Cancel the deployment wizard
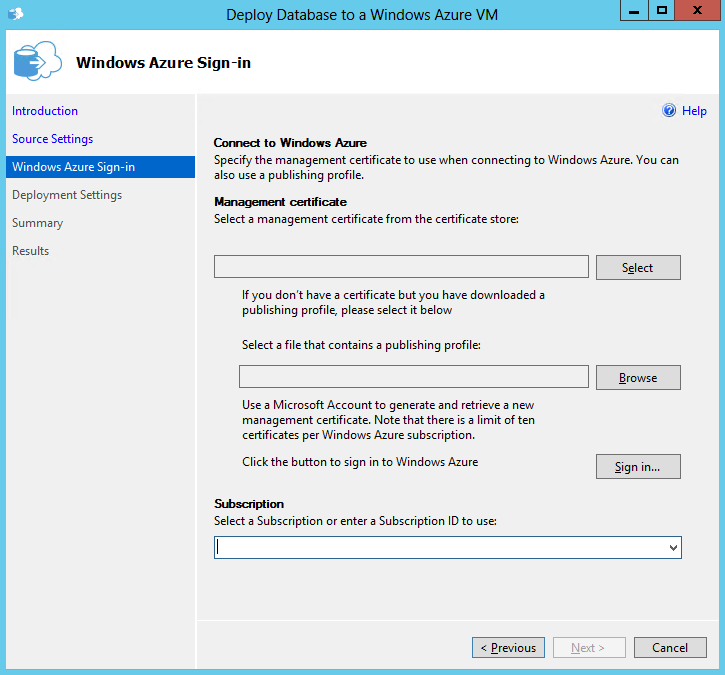The height and width of the screenshot is (675, 725). point(670,648)
